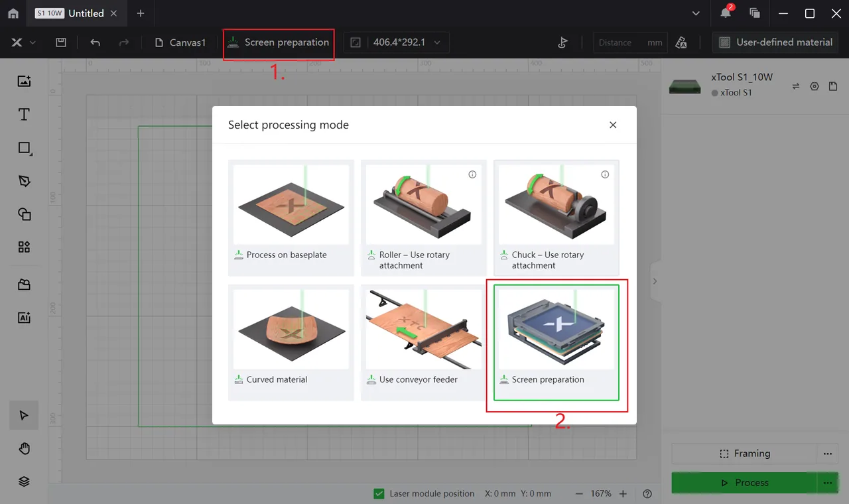
Task: Open help question mark icon
Action: [x=647, y=493]
